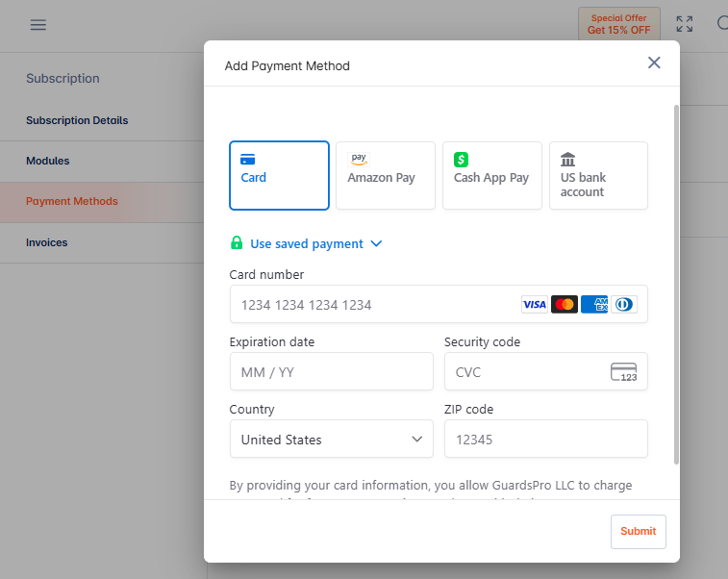Viewport: 728px width, 579px height.
Task: Open the Country dropdown
Action: click(332, 440)
